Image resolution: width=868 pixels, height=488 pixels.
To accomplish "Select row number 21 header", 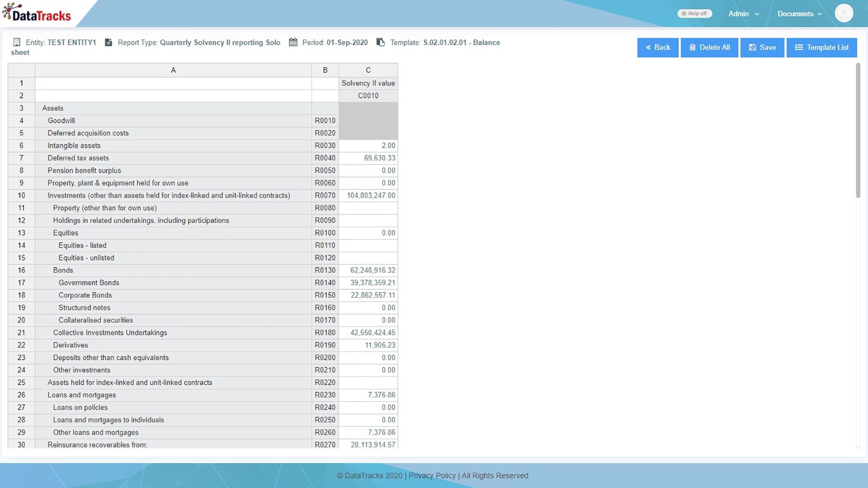I will (x=21, y=333).
